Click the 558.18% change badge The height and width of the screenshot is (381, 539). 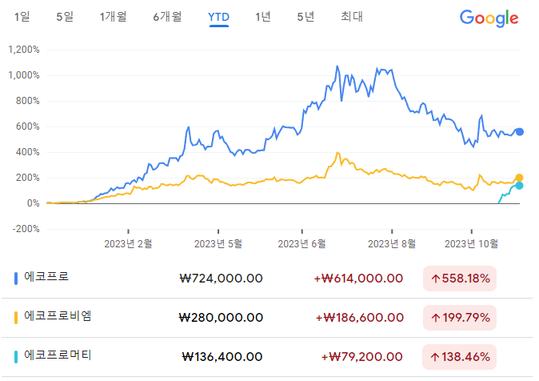(x=460, y=279)
